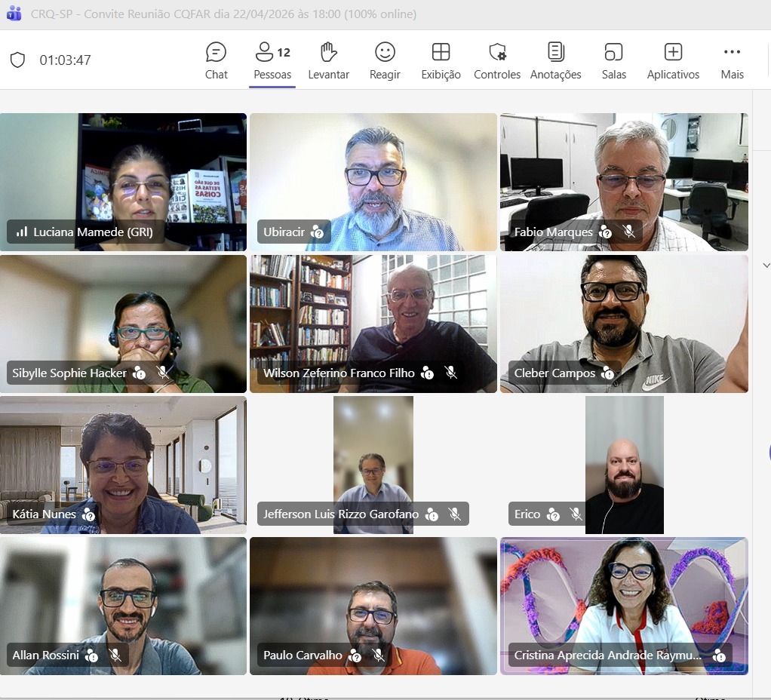Open the Chat panel
The image size is (771, 700).
tap(216, 61)
